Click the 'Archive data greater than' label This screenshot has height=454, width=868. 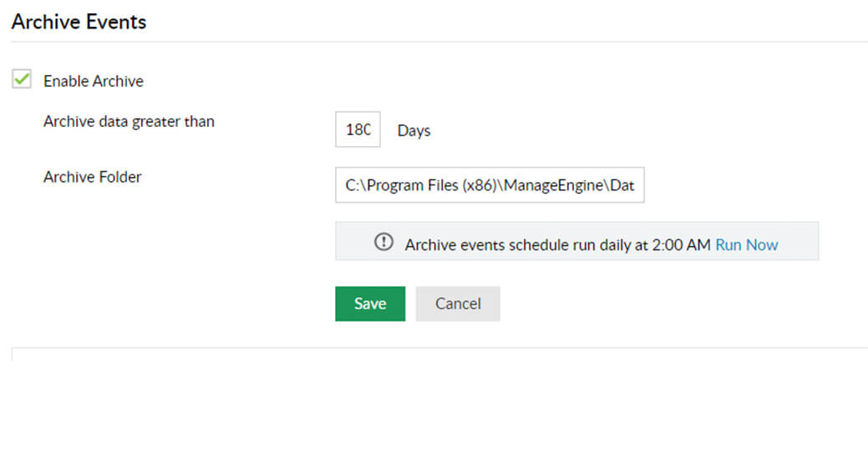[x=129, y=122]
